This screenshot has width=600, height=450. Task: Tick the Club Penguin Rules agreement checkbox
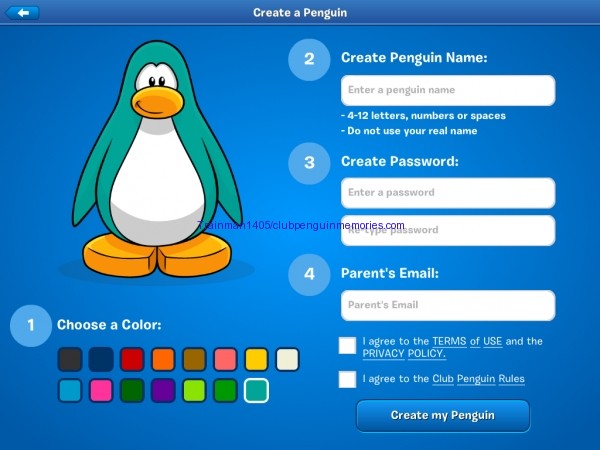(347, 379)
